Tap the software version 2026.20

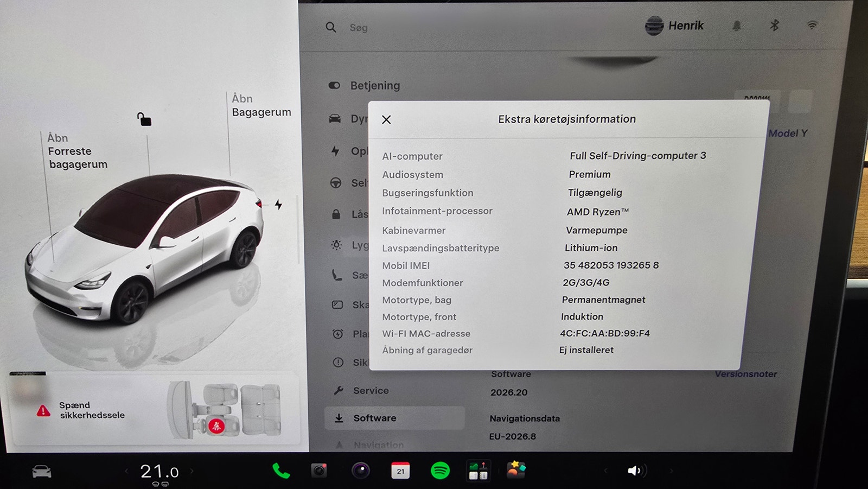[509, 392]
